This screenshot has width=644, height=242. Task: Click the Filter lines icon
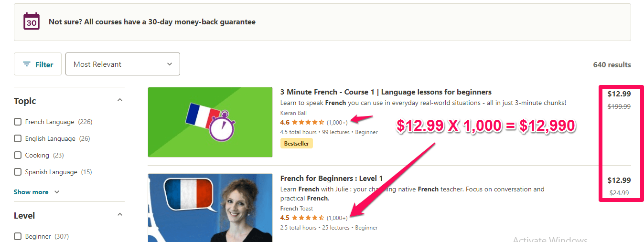click(x=27, y=64)
